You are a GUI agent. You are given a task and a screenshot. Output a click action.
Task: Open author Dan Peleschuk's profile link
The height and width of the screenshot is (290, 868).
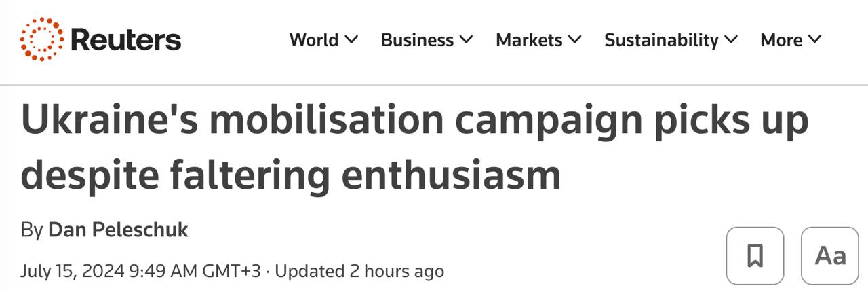118,230
